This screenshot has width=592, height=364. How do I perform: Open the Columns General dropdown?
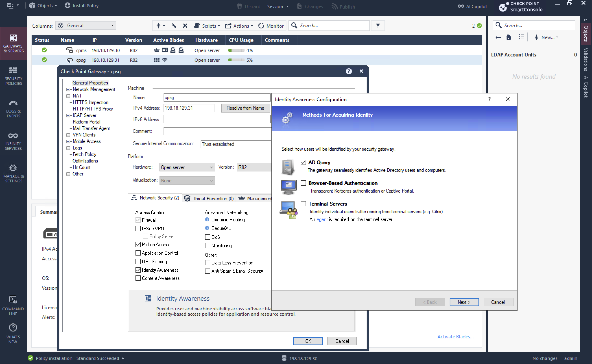86,26
